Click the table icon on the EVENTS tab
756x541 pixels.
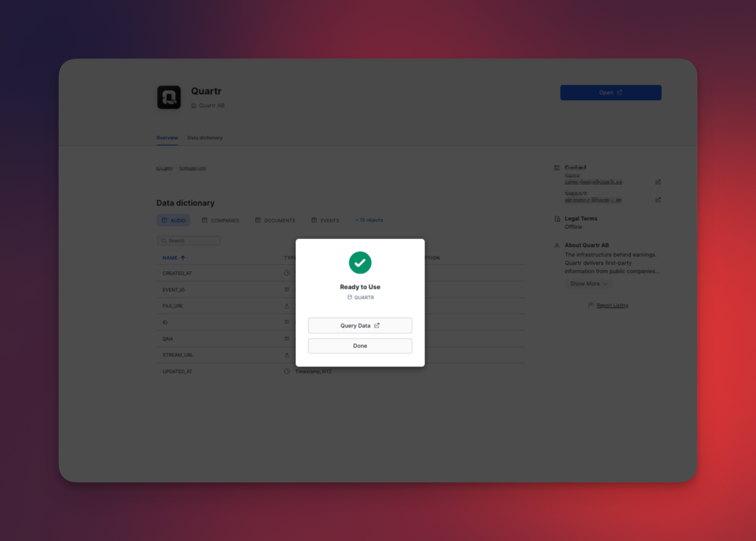tap(313, 220)
